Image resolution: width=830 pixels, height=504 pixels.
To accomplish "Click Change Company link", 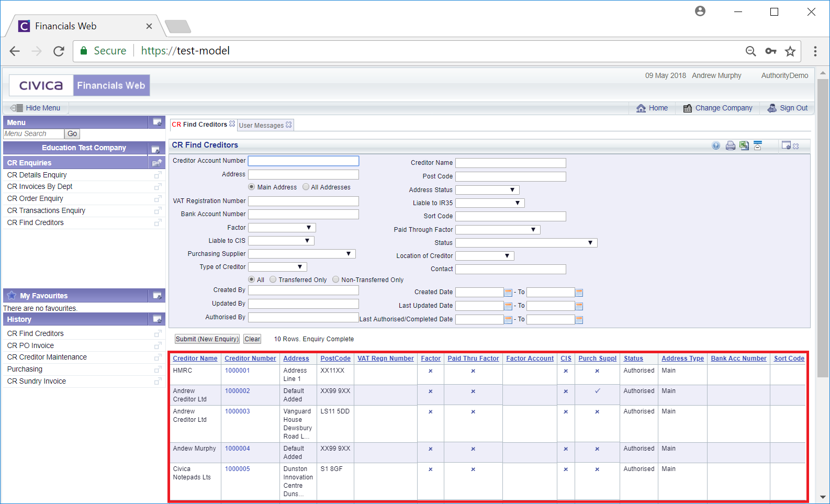I will click(718, 108).
